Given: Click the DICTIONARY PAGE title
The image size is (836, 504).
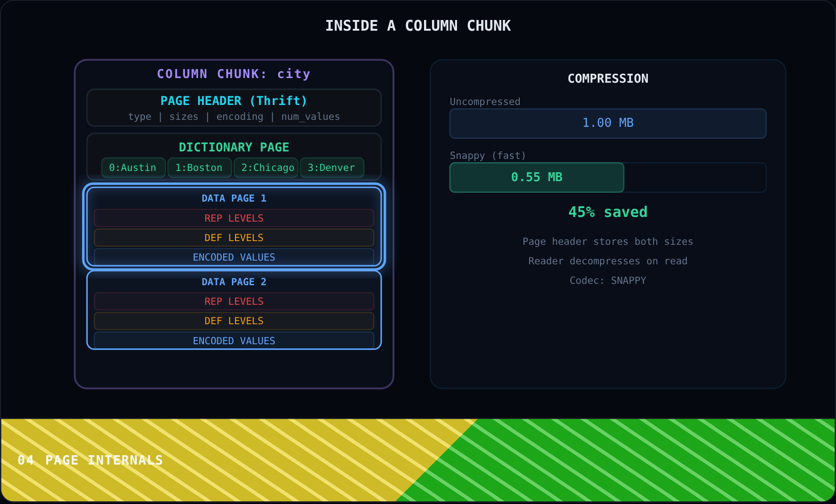Looking at the screenshot, I should point(234,147).
